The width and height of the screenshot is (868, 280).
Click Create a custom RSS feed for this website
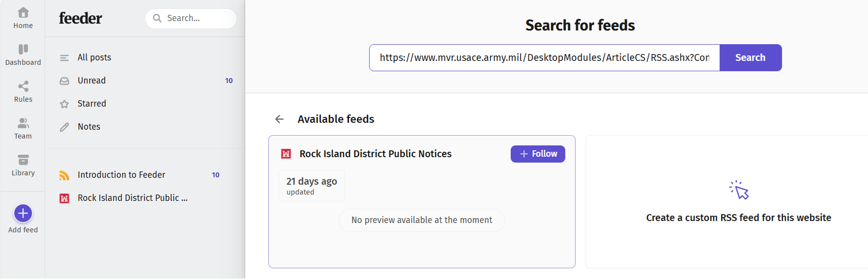[x=738, y=218]
